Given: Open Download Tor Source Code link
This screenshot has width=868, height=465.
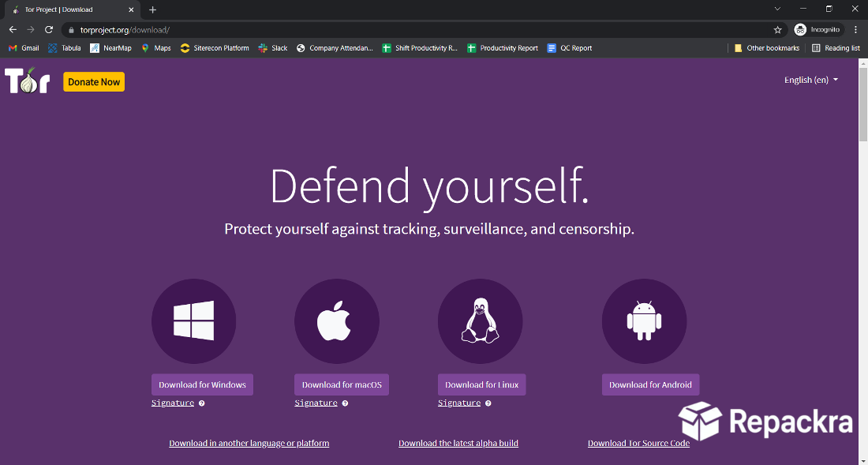Looking at the screenshot, I should click(x=639, y=444).
